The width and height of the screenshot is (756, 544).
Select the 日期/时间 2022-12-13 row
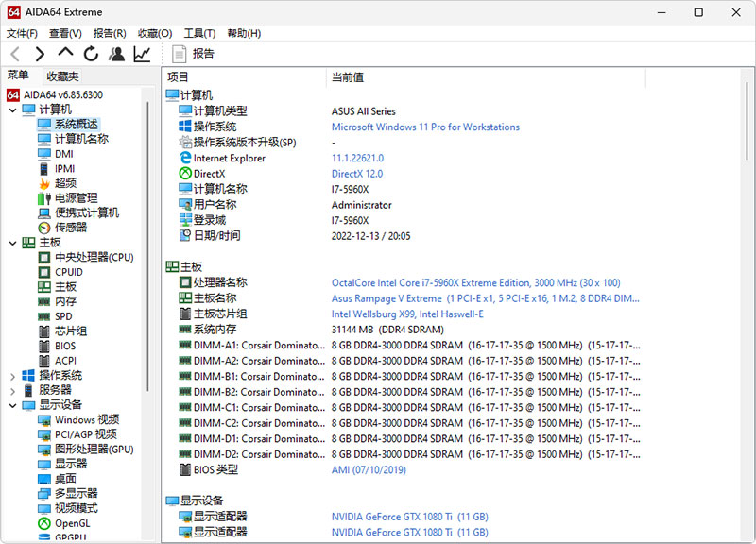click(295, 235)
